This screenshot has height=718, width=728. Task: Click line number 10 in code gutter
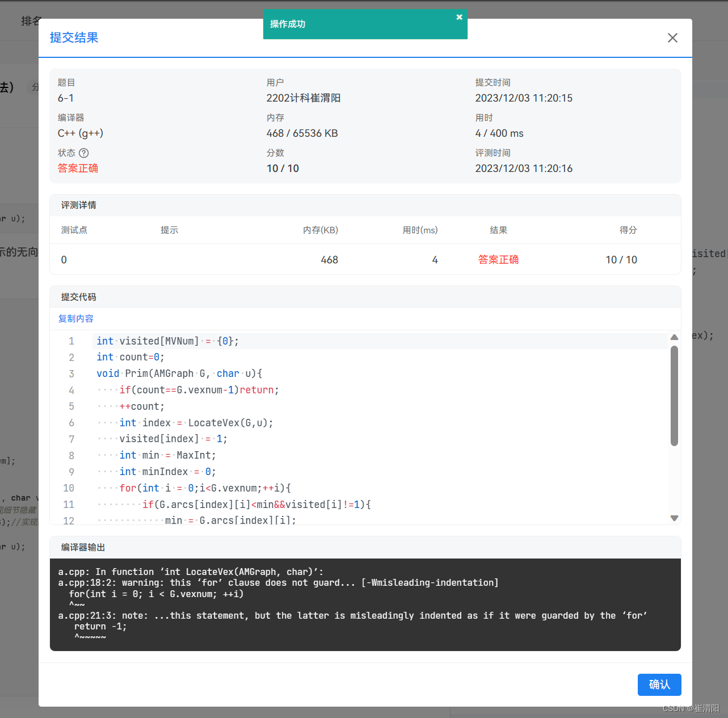click(x=69, y=488)
